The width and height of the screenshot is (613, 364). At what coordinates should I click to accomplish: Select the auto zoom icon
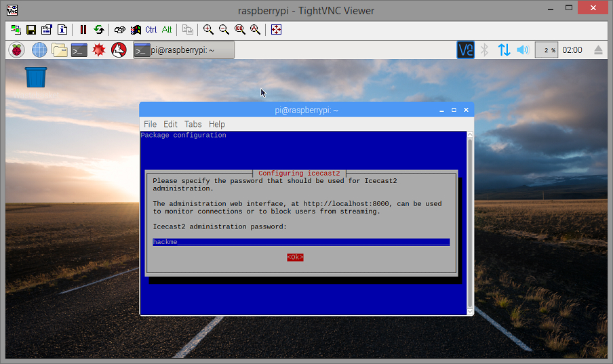(x=255, y=30)
